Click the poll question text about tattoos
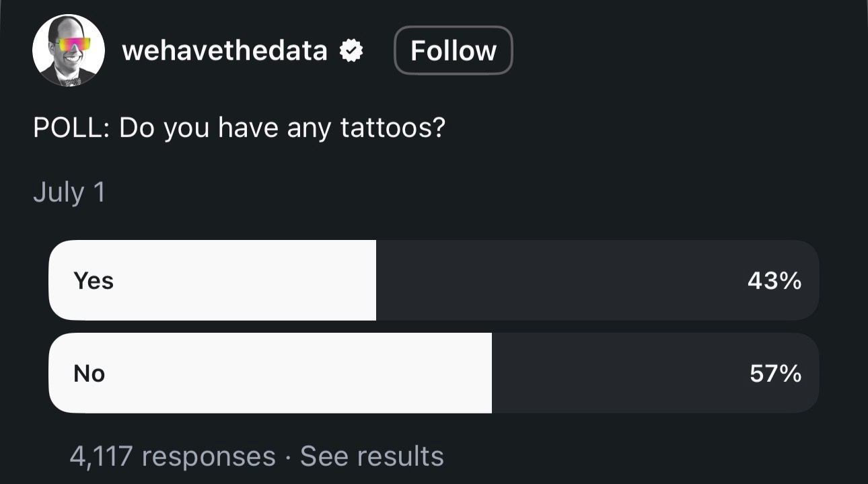Image resolution: width=868 pixels, height=484 pixels. coord(239,128)
